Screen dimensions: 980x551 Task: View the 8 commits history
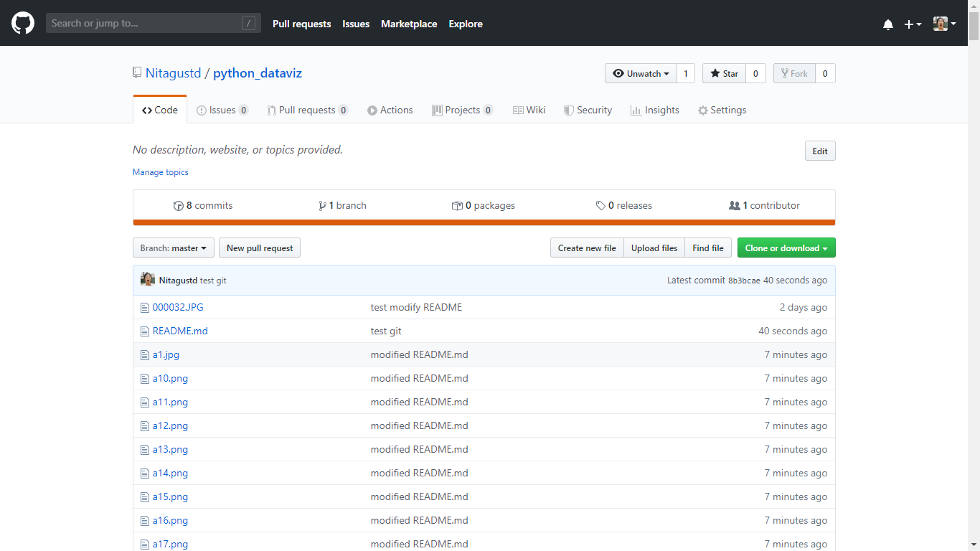[x=203, y=205]
